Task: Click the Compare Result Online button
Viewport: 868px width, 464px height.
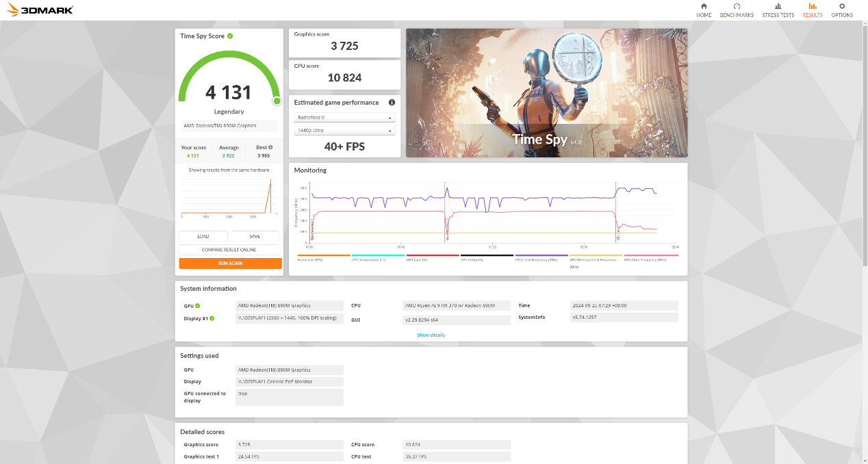Action: (229, 250)
